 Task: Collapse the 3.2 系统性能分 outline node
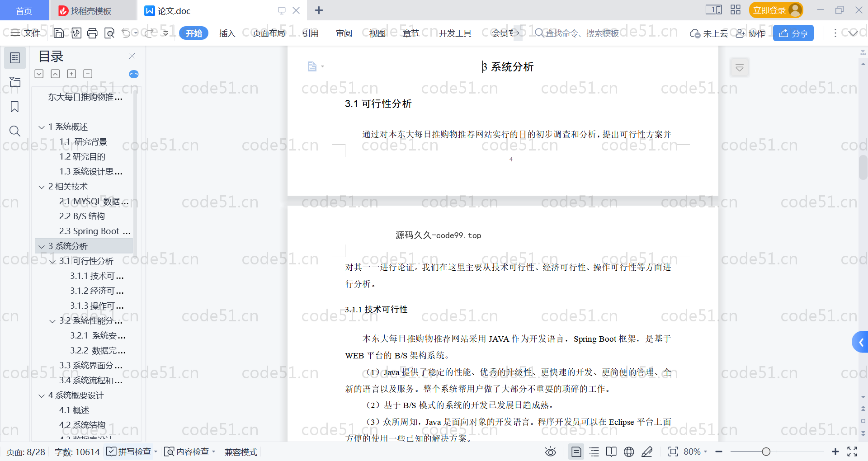click(52, 321)
